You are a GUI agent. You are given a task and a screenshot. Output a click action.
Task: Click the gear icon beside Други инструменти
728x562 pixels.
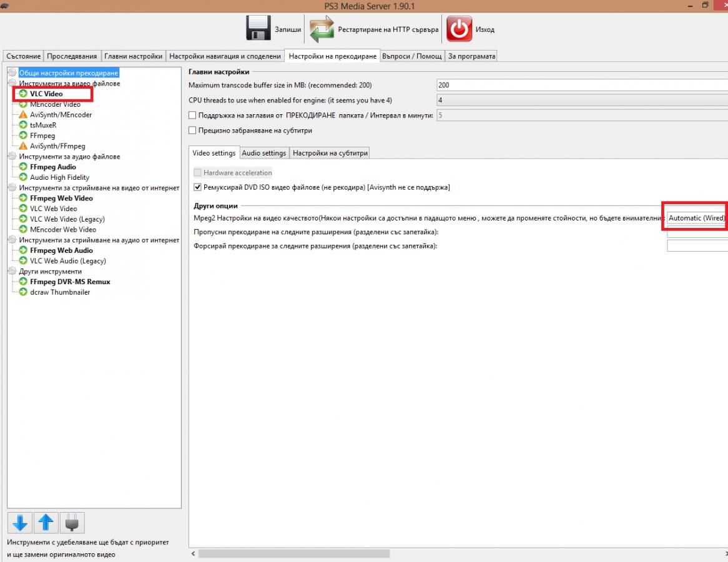(12, 271)
